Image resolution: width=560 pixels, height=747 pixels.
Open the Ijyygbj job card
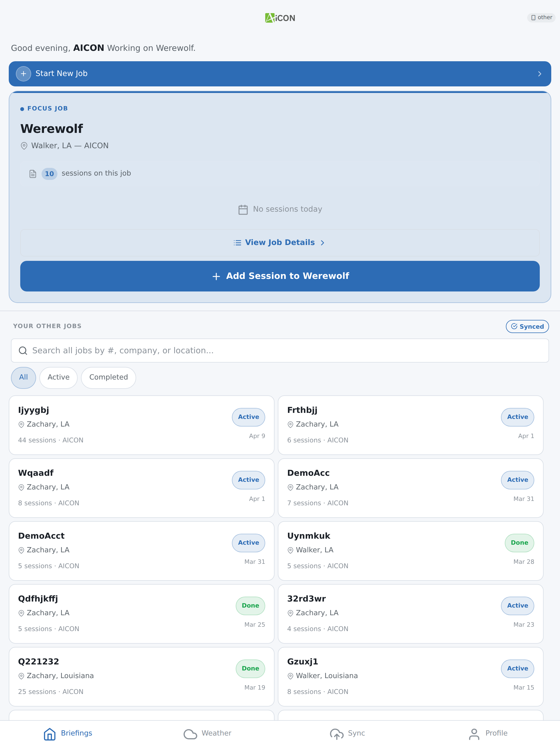pyautogui.click(x=142, y=425)
